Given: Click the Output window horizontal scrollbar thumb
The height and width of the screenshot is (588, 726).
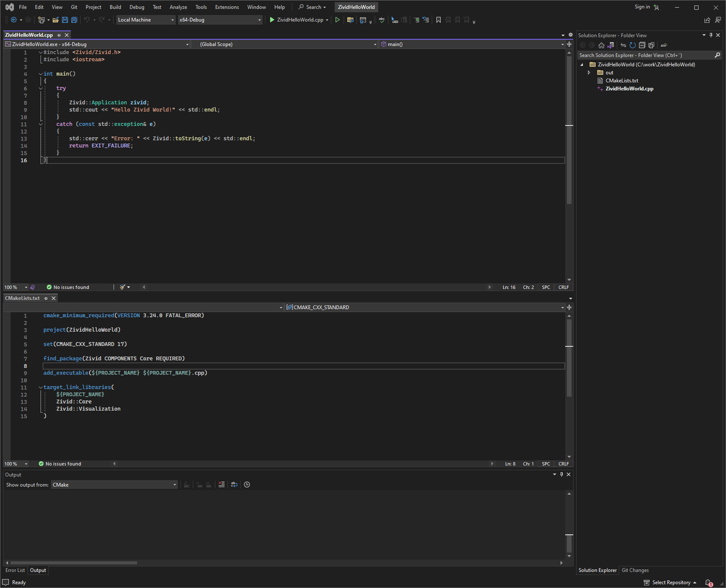Looking at the screenshot, I should point(73,563).
